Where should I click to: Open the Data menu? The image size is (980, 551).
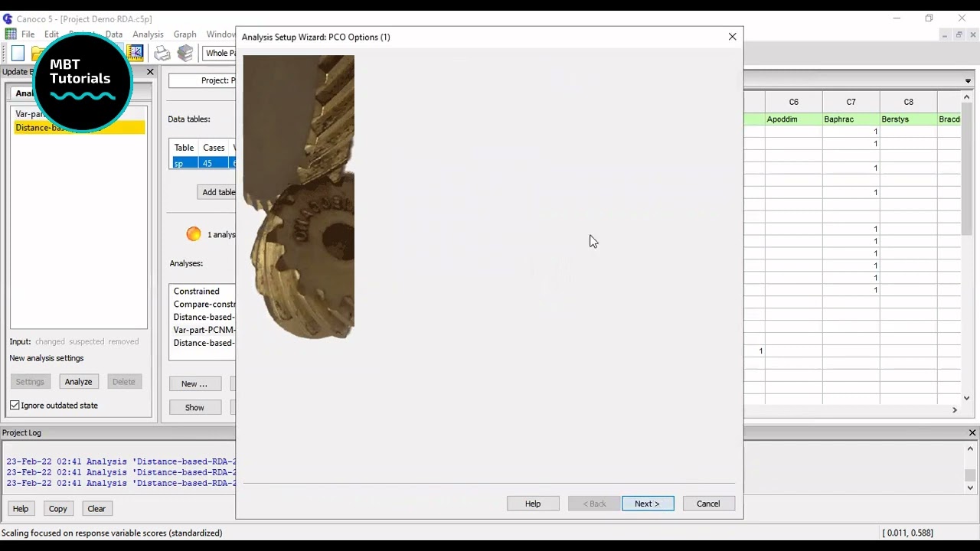(114, 34)
